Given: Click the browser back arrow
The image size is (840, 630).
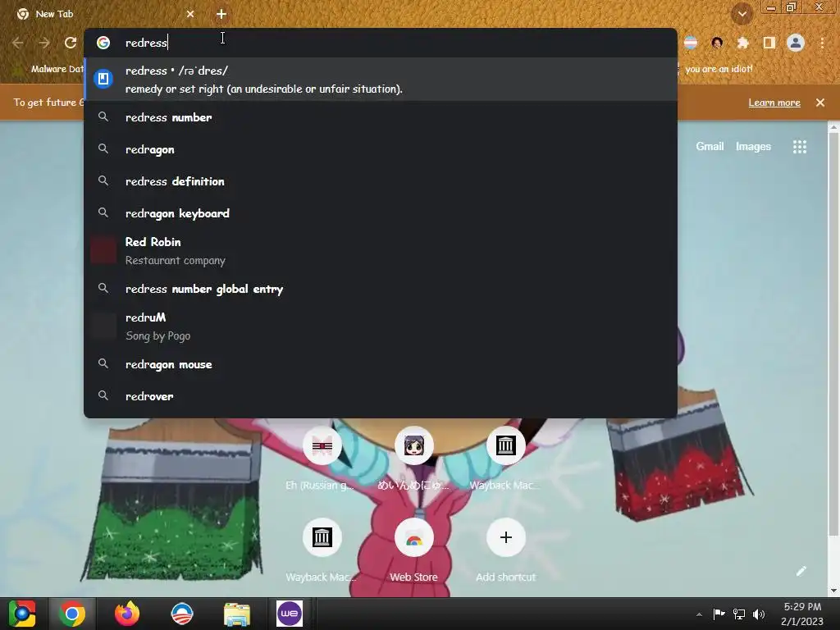Looking at the screenshot, I should (x=18, y=43).
